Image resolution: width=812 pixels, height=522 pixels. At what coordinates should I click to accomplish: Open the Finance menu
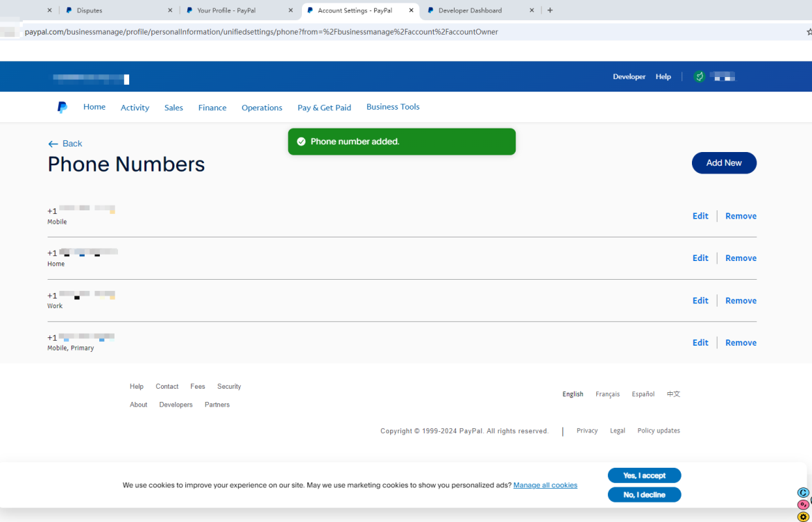pos(212,108)
